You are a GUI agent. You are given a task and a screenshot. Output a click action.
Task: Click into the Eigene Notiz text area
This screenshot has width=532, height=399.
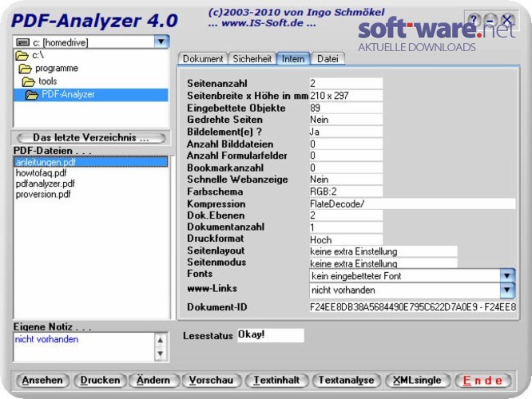pos(84,347)
